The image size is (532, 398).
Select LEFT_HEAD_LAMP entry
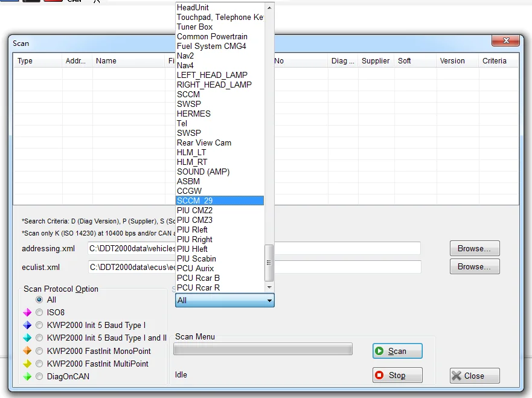click(220, 75)
